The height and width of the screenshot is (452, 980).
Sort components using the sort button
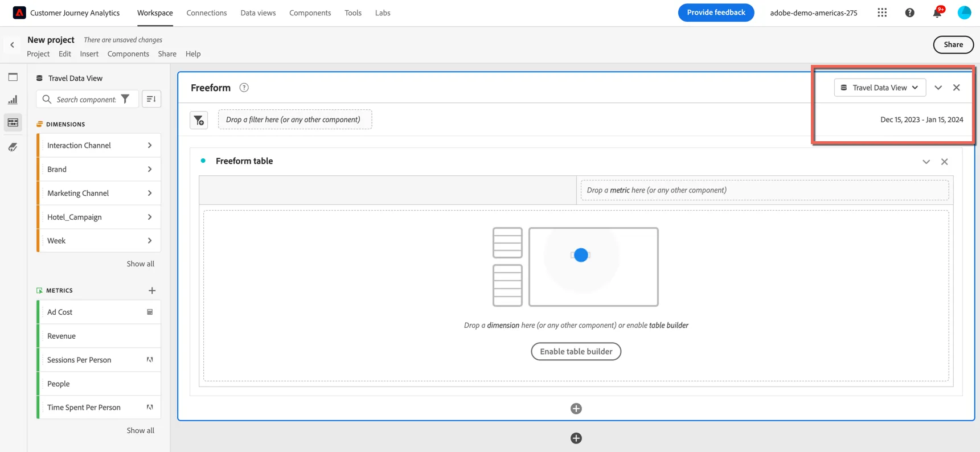[x=151, y=99]
